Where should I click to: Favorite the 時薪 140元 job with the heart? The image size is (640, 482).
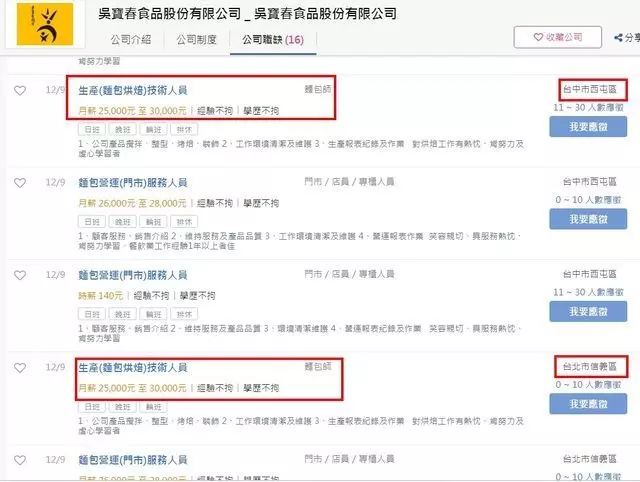(x=20, y=275)
